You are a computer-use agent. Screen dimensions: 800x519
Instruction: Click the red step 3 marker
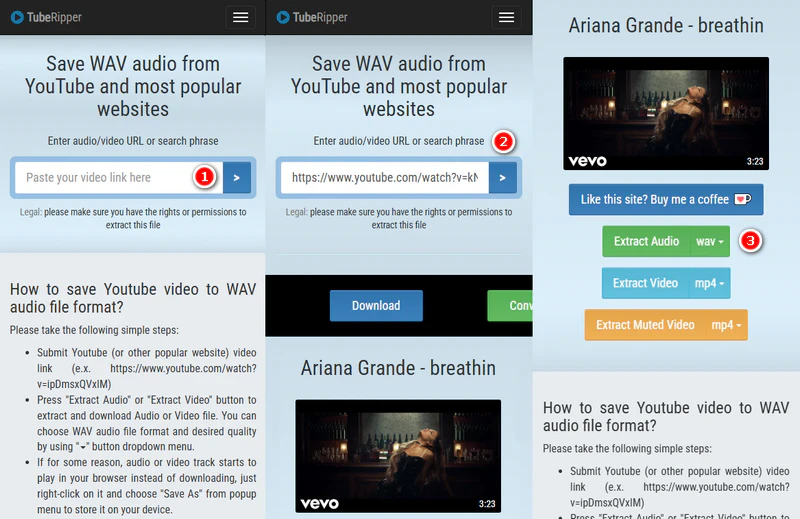pos(753,241)
